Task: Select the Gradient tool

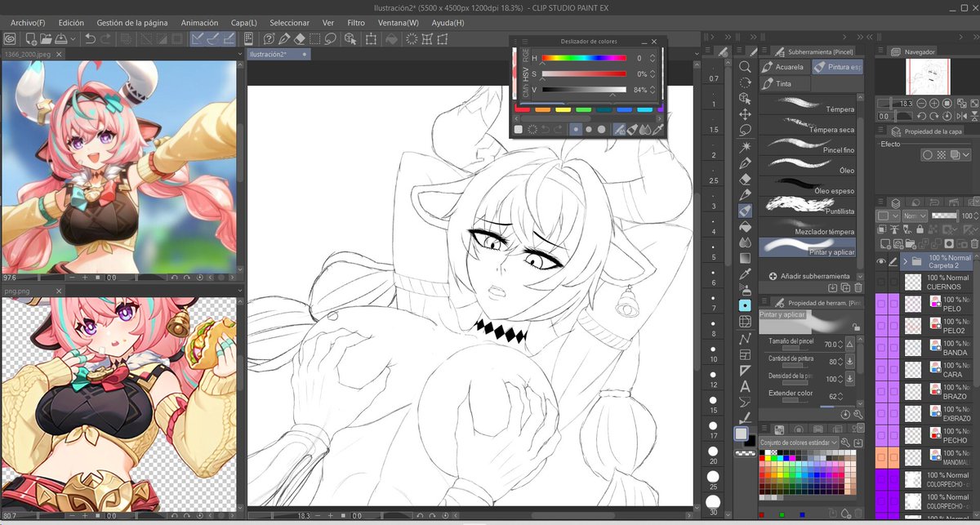Action: (745, 258)
